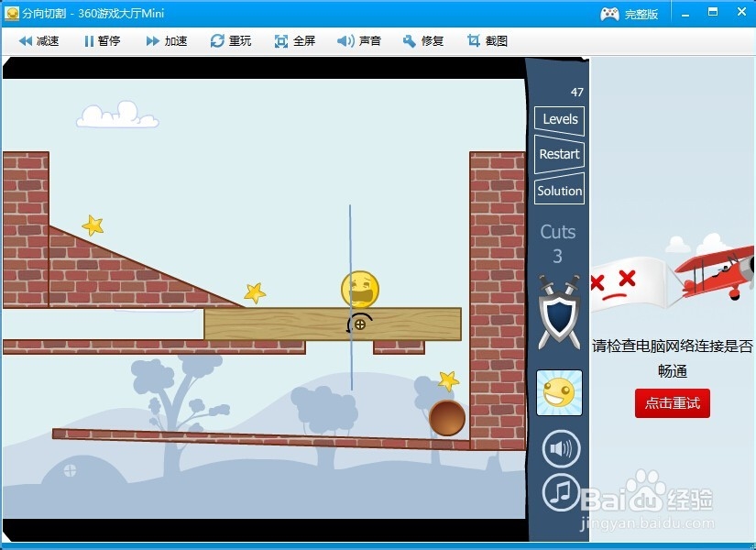This screenshot has width=756, height=550.
Task: Slow down the game with 减速
Action: [x=38, y=41]
